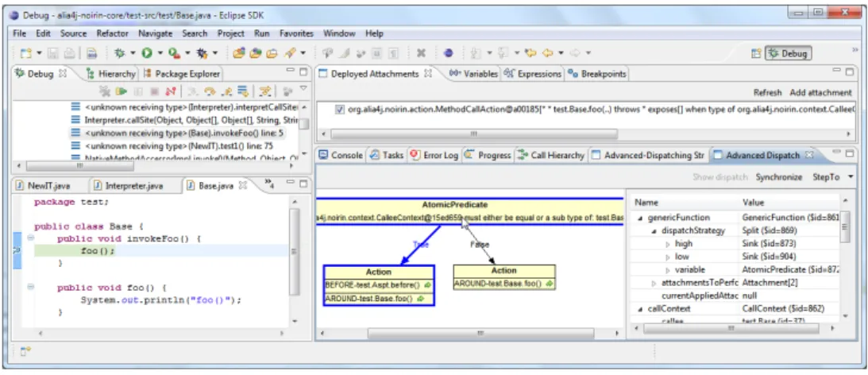This screenshot has height=375, width=868.
Task: Click the Open Perspective icon
Action: coord(756,53)
